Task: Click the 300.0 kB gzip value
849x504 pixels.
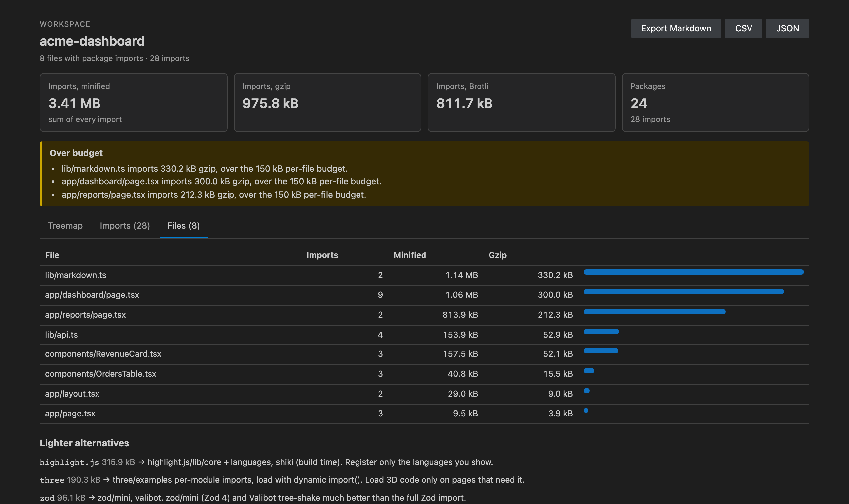Action: pyautogui.click(x=555, y=295)
